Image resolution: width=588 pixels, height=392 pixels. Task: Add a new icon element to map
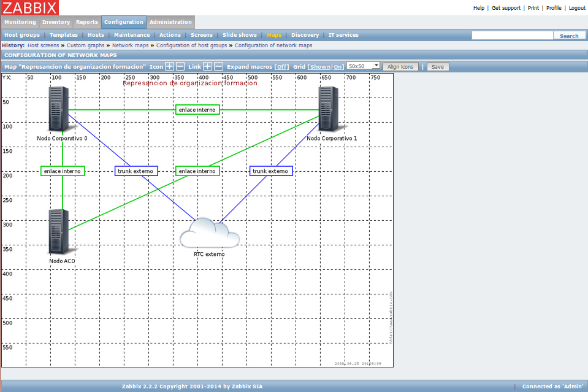pyautogui.click(x=169, y=66)
